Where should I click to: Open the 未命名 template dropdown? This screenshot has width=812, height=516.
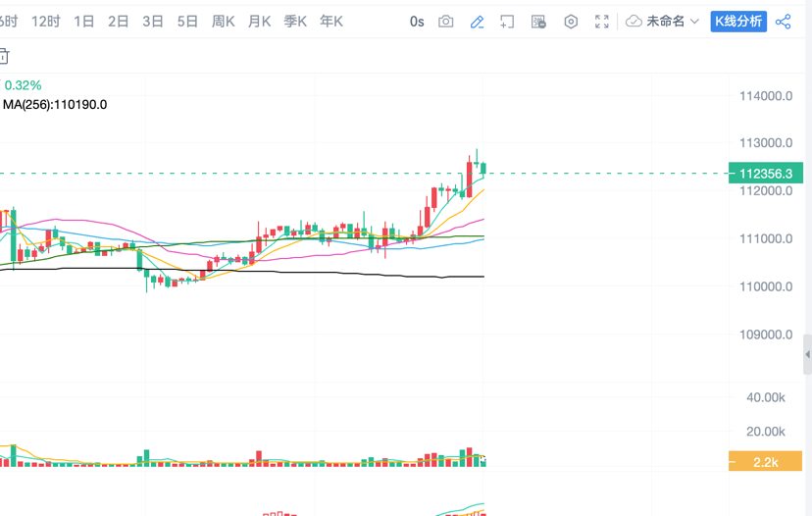tap(672, 22)
